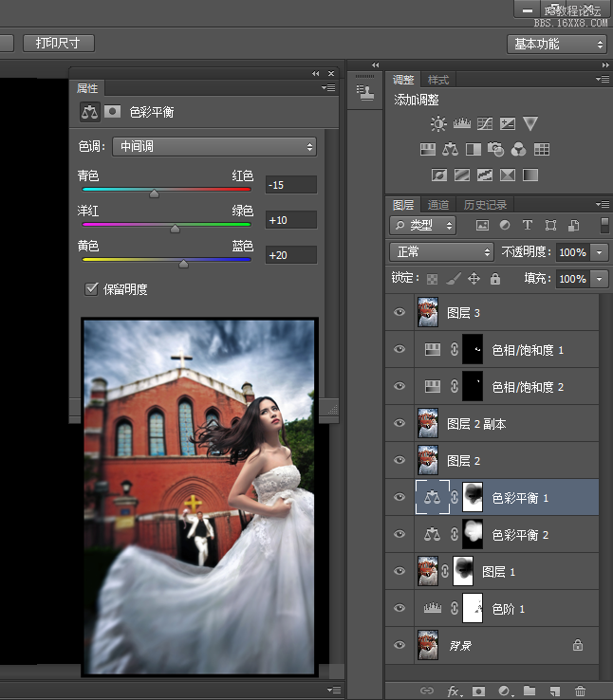Toggle the 保留明度 checkbox
613x700 pixels.
click(x=91, y=289)
